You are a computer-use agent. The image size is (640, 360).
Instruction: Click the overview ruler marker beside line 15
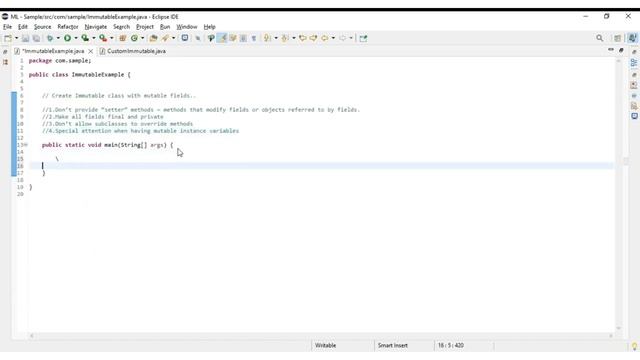pyautogui.click(x=626, y=161)
